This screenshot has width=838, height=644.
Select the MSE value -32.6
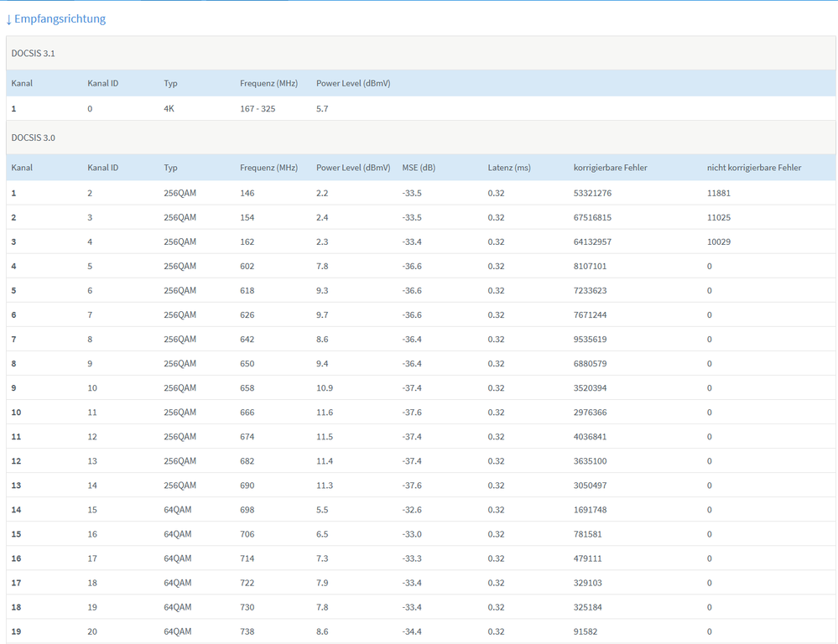412,510
